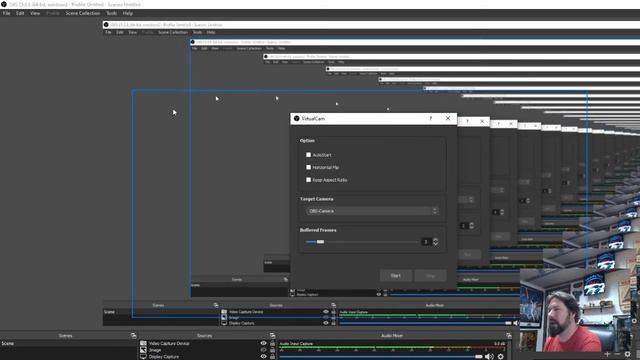Screen dimensions: 640x360
Task: Pop out the Sources dock in main window
Action: point(272,336)
